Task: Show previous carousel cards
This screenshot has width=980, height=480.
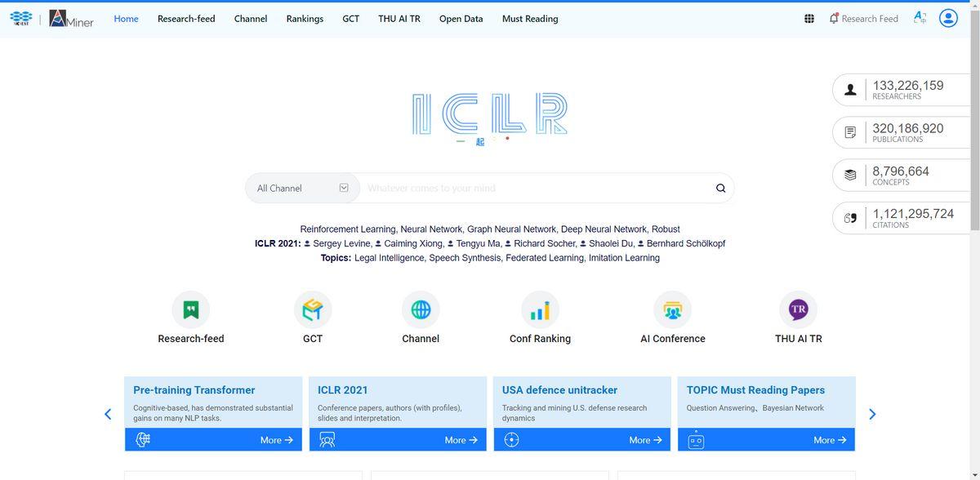Action: 108,414
